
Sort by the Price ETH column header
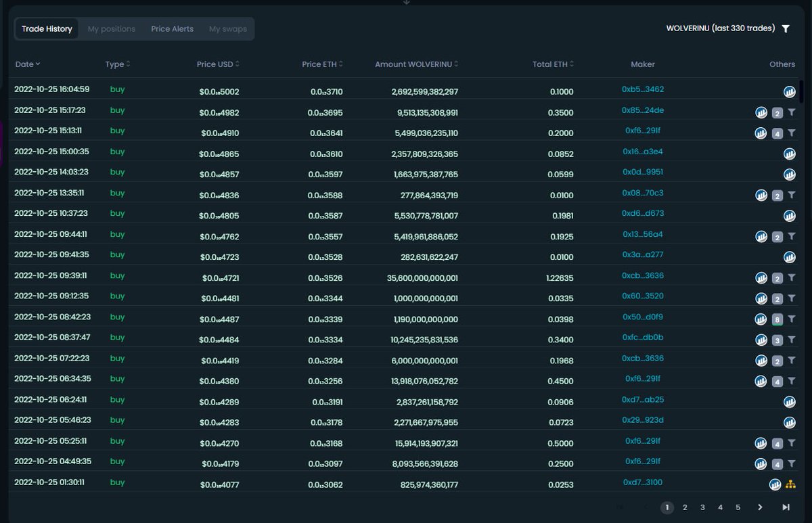click(323, 64)
